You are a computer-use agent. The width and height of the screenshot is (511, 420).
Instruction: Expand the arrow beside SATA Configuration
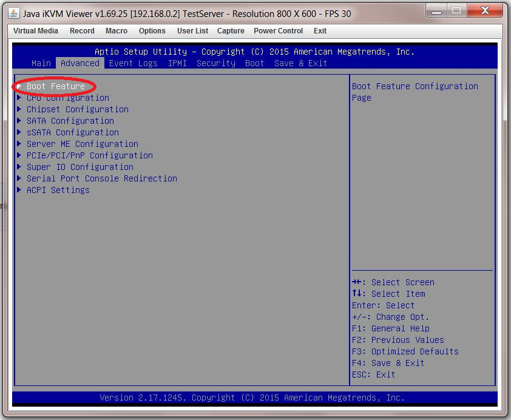[19, 121]
